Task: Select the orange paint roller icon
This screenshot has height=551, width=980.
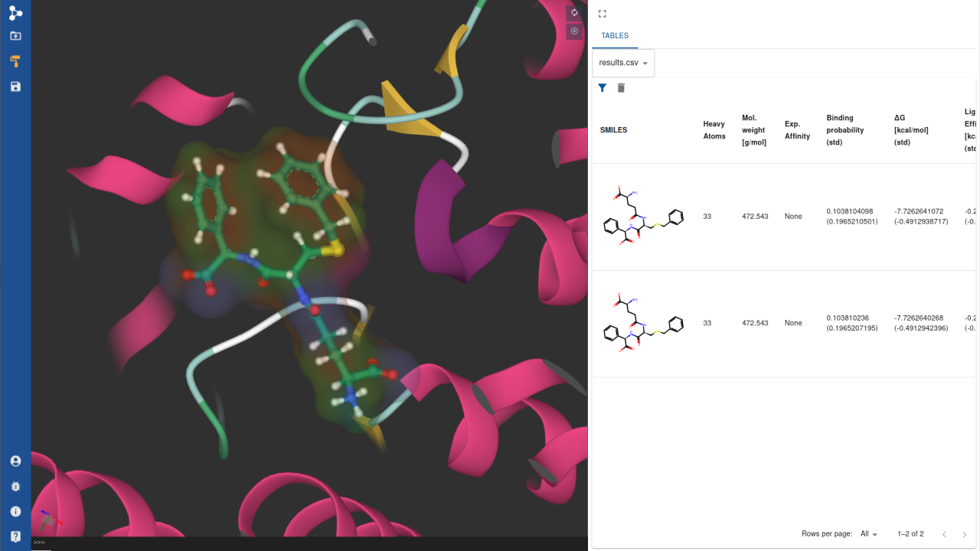Action: (15, 61)
